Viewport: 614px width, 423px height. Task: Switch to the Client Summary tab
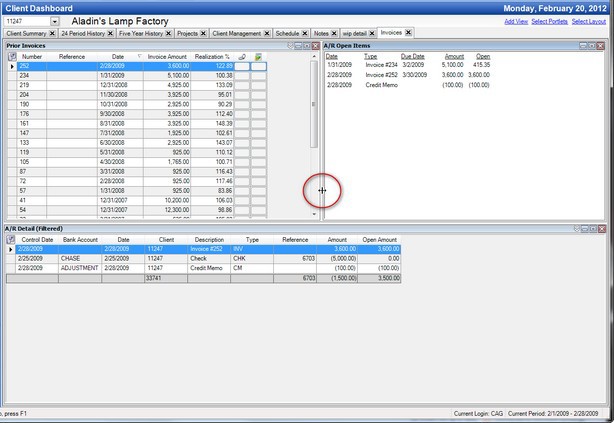click(25, 33)
